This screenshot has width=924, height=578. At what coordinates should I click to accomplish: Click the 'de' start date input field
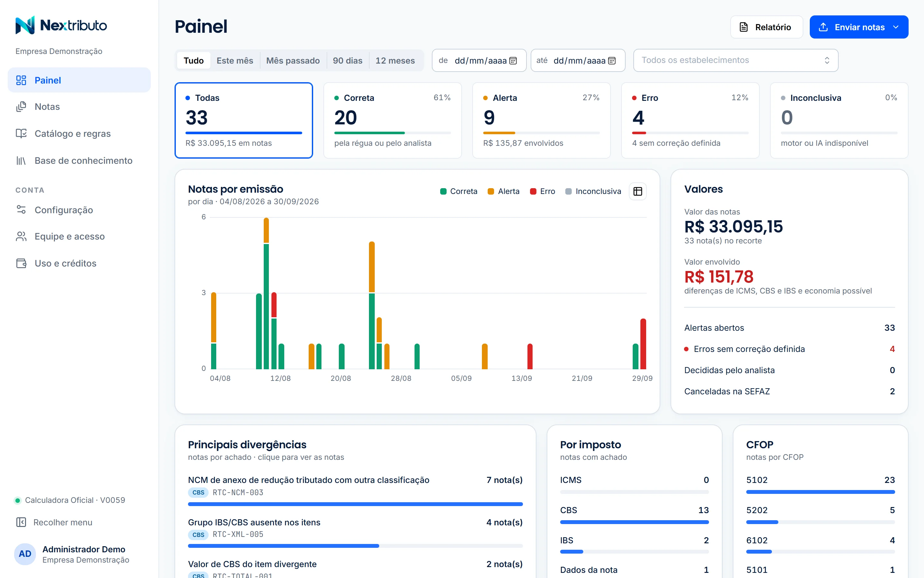click(x=479, y=60)
